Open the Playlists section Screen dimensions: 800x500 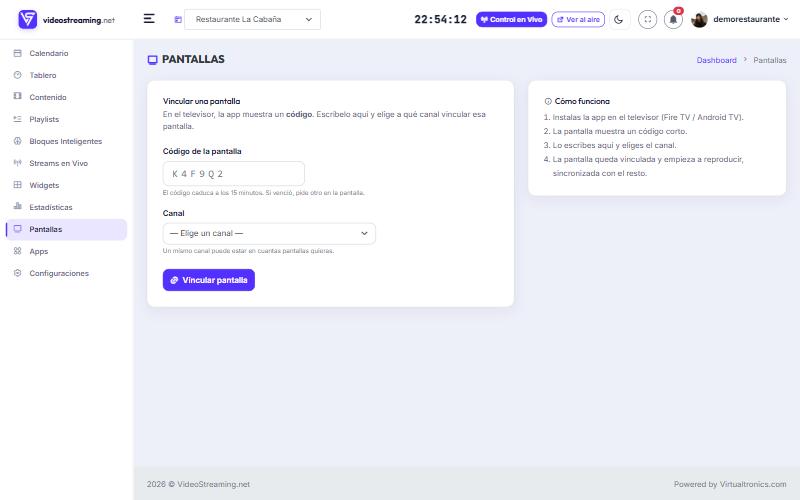tap(44, 119)
